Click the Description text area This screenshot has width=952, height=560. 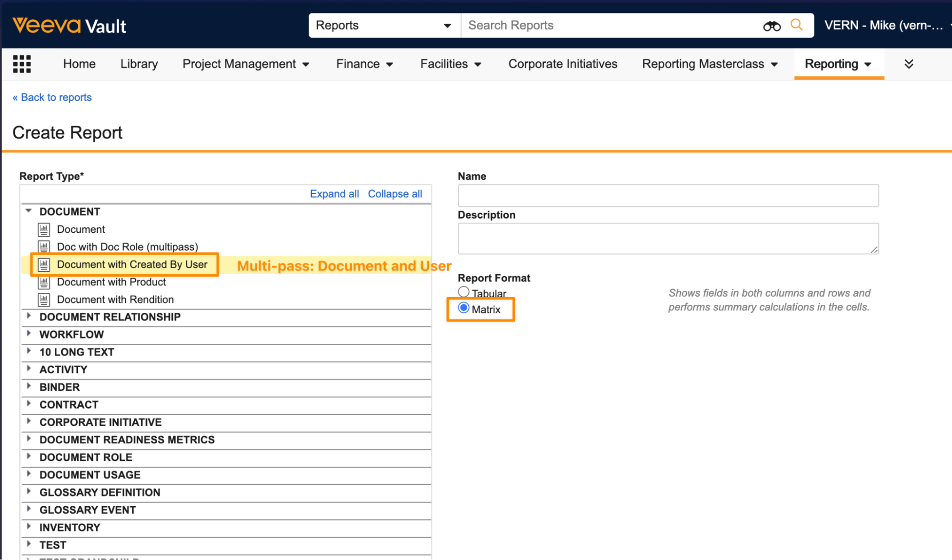(668, 239)
